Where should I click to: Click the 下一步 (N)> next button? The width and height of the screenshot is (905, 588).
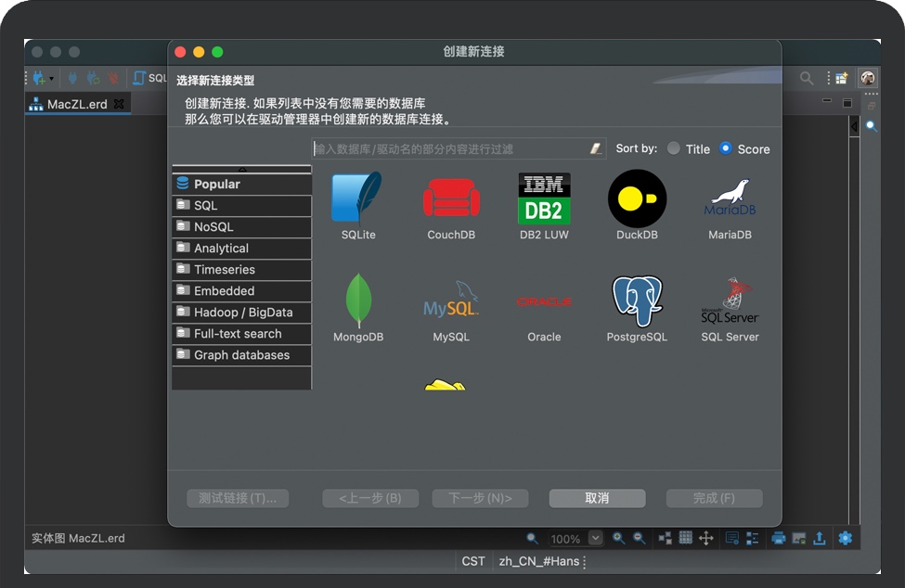[480, 498]
